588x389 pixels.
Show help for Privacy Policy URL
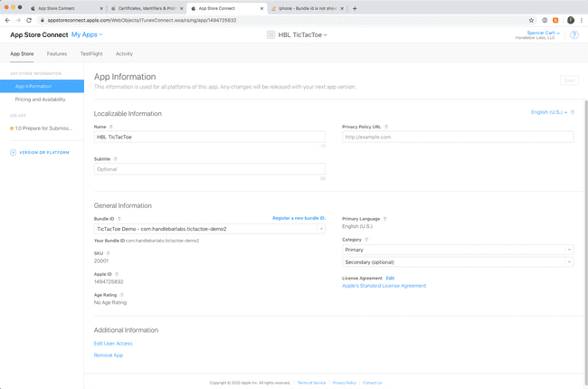tap(386, 127)
